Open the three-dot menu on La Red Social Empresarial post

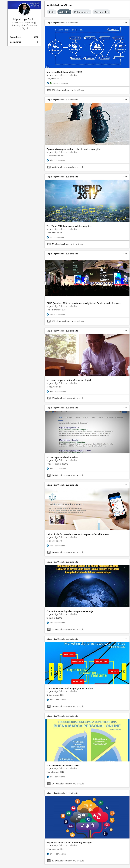(x=125, y=485)
